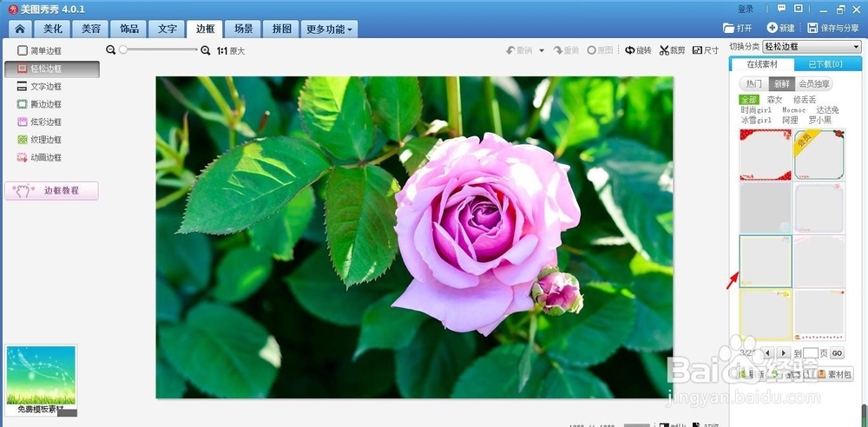
Task: Open the 免费模板素材 thumbnail
Action: click(x=41, y=379)
